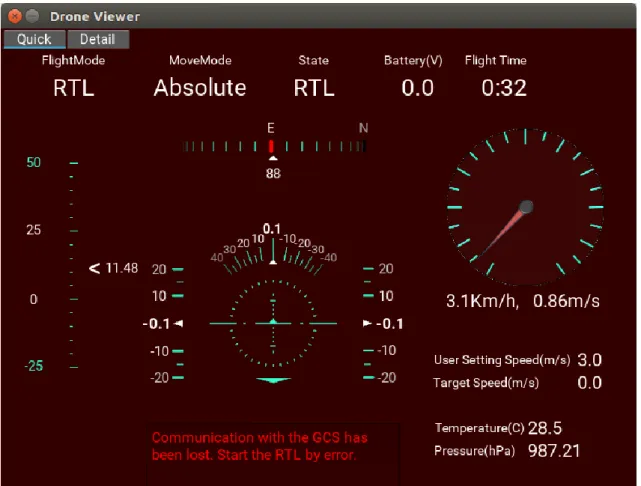Click the Flight Time 0:32 display
Image resolution: width=641 pixels, height=486 pixels.
point(504,88)
